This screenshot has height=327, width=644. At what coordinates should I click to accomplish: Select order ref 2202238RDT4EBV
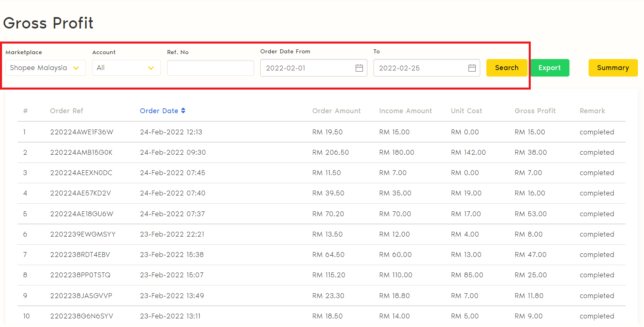pyautogui.click(x=80, y=255)
